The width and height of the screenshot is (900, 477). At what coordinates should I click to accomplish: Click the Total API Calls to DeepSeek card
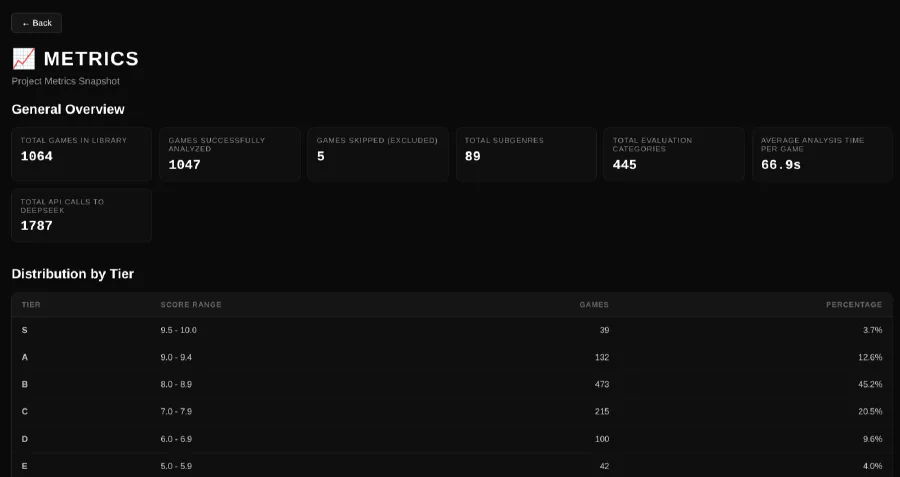tap(81, 215)
